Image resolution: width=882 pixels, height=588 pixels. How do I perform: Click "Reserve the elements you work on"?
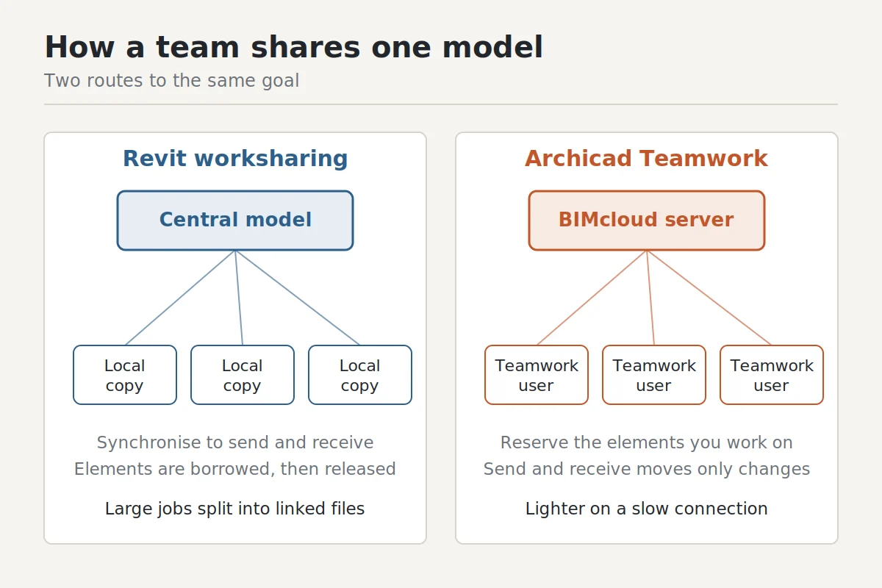point(647,442)
